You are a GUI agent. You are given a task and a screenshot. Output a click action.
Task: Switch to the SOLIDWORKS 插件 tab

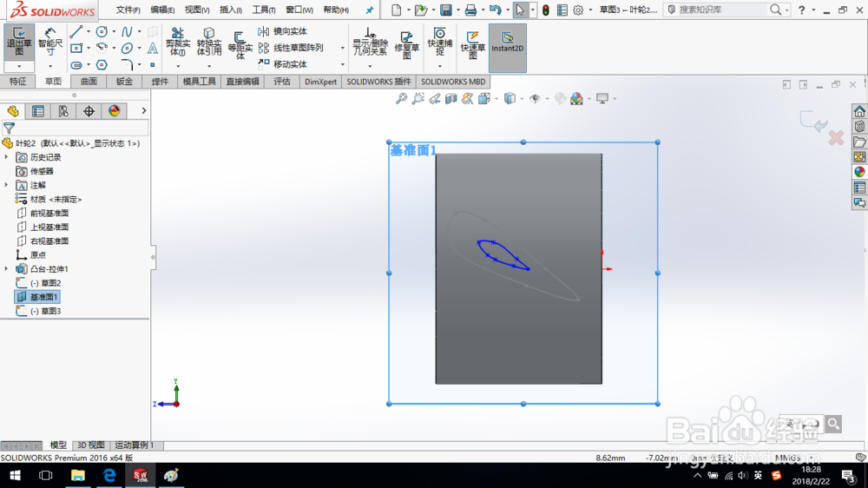click(378, 82)
